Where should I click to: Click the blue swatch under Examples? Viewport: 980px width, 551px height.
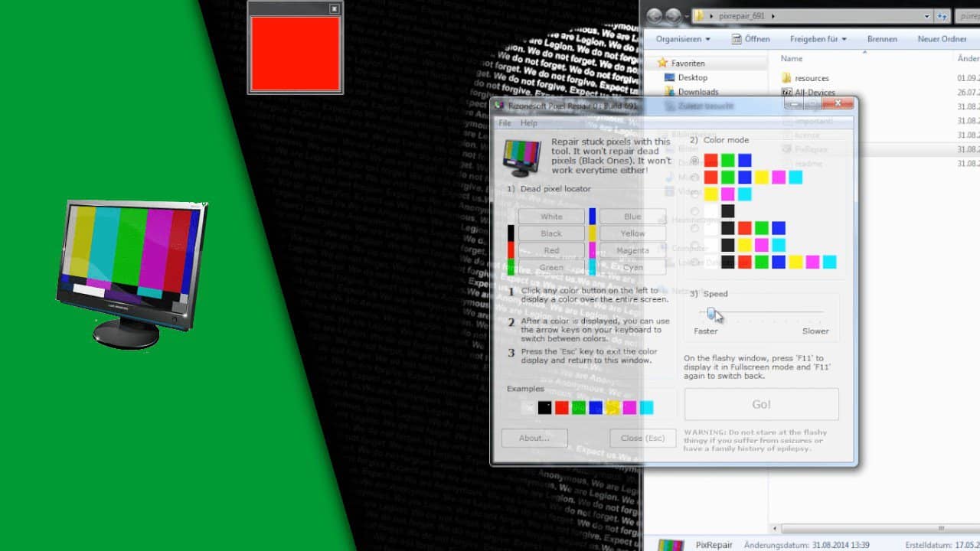[x=596, y=408]
